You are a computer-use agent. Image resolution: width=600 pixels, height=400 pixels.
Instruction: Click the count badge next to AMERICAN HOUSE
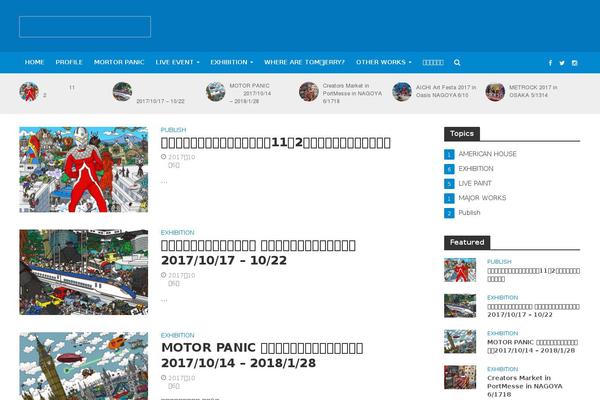449,154
